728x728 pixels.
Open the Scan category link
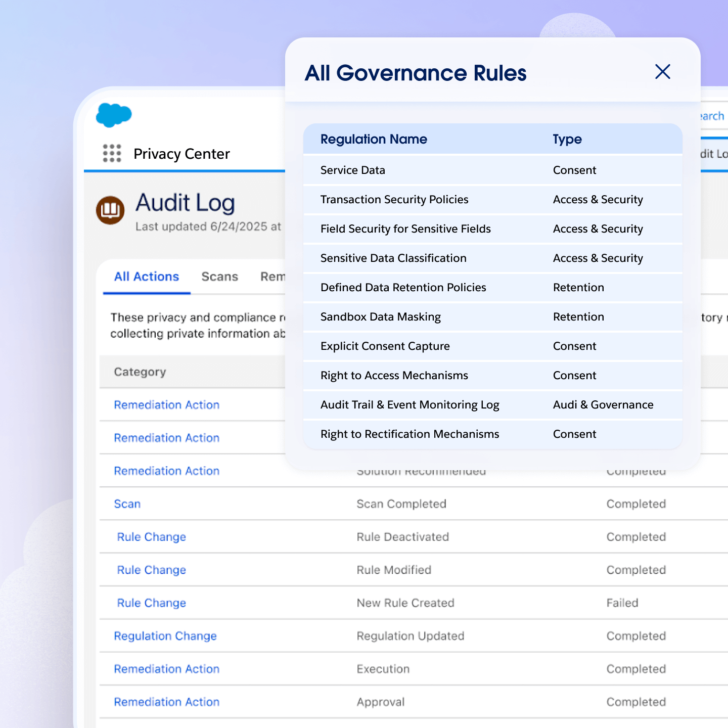(127, 504)
